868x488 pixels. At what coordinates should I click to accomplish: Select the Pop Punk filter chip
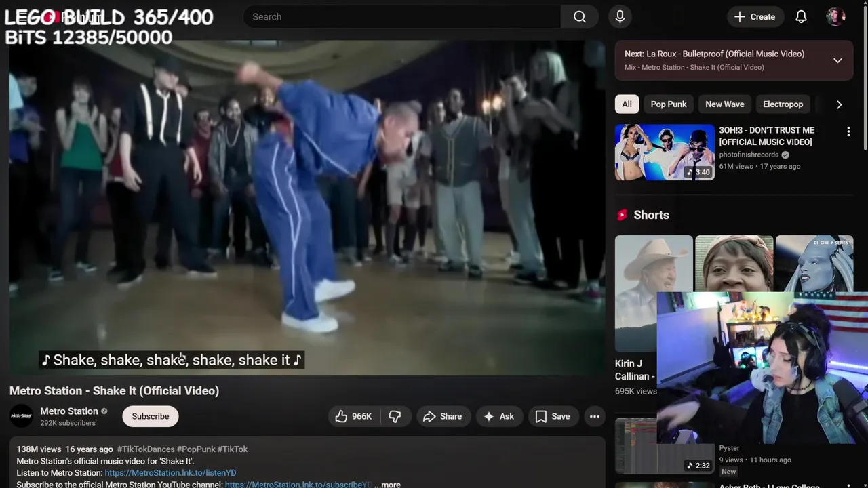click(x=669, y=104)
